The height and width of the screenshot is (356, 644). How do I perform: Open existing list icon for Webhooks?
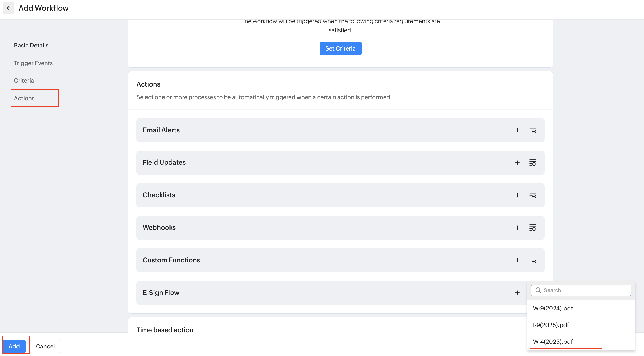coord(532,228)
